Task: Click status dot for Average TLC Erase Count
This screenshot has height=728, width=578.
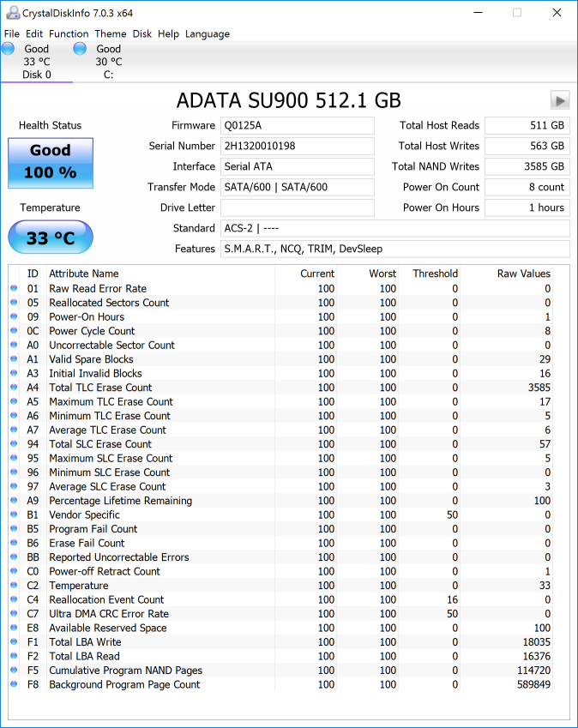Action: (14, 430)
